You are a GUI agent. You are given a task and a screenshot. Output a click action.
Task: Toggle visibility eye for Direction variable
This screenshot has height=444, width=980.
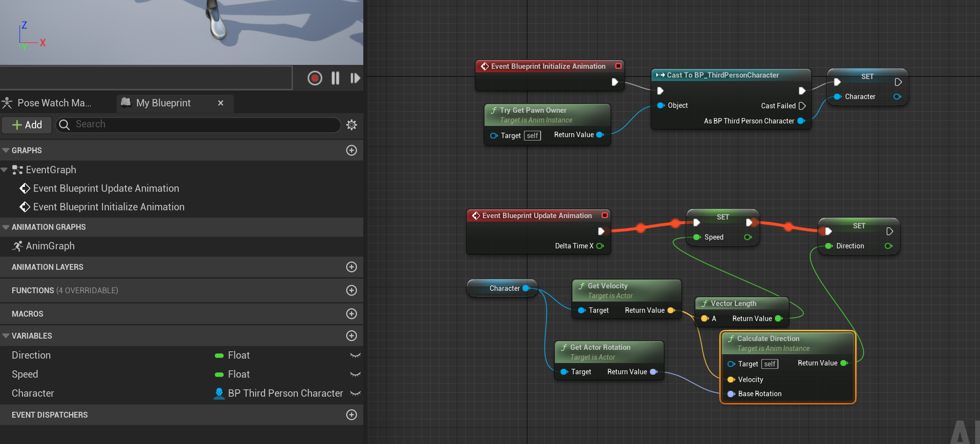pos(355,355)
